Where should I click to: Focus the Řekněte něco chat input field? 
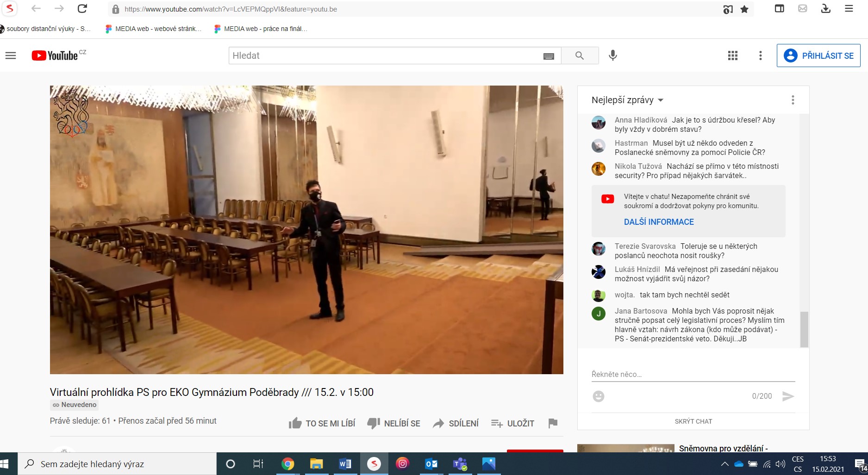pyautogui.click(x=693, y=374)
